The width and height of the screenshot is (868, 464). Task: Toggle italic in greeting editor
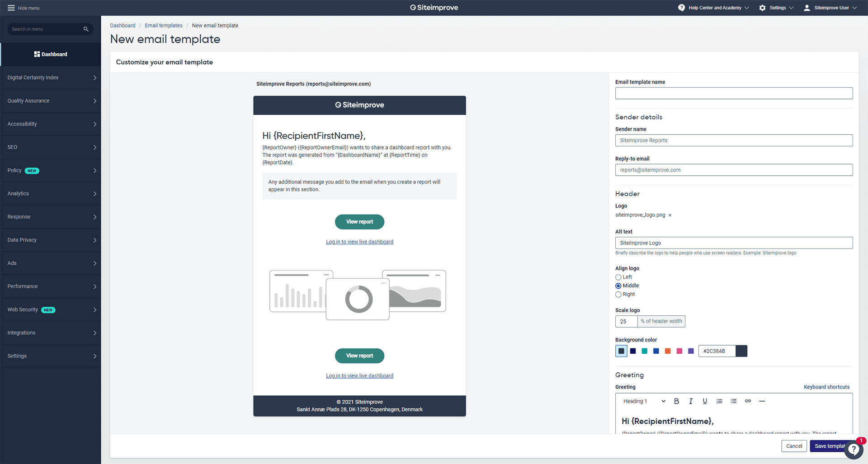coord(690,401)
